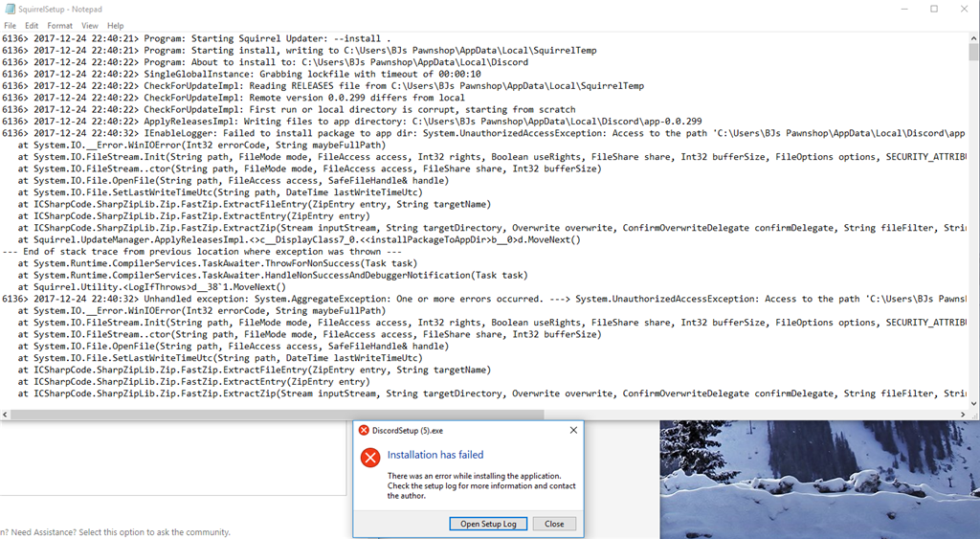Screen dimensions: 980x539
Task: Click the 'Need Assistance? Select this option' text
Action: tap(116, 532)
